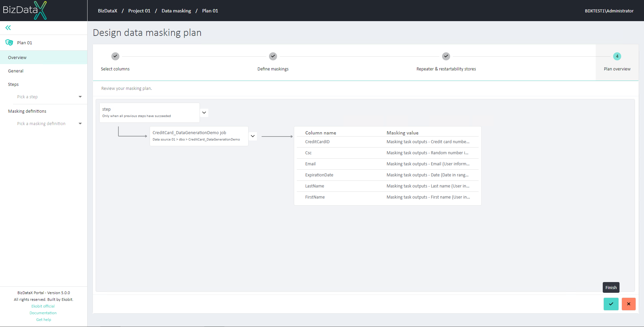The image size is (644, 327).
Task: Click the BizDataX breadcrumb link
Action: point(108,11)
